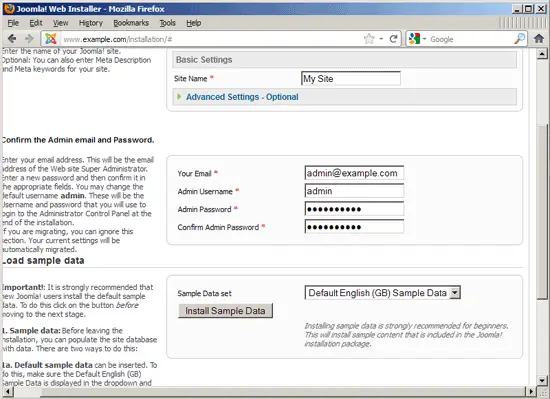Viewport: 550px width, 399px height.
Task: Bookmark the page with the star icon
Action: (x=369, y=39)
